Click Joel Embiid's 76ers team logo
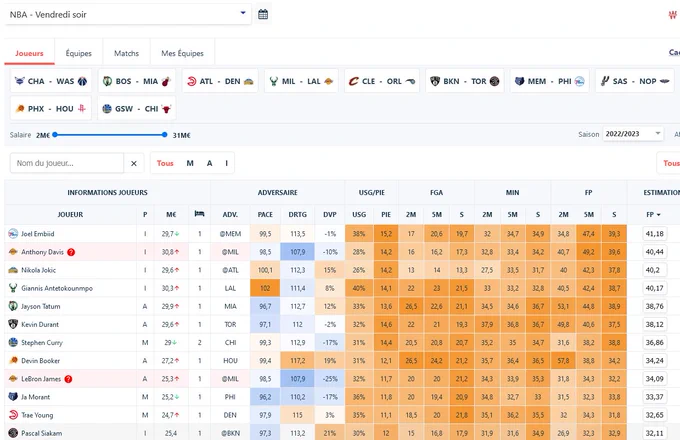The width and height of the screenshot is (680, 440). click(x=13, y=234)
